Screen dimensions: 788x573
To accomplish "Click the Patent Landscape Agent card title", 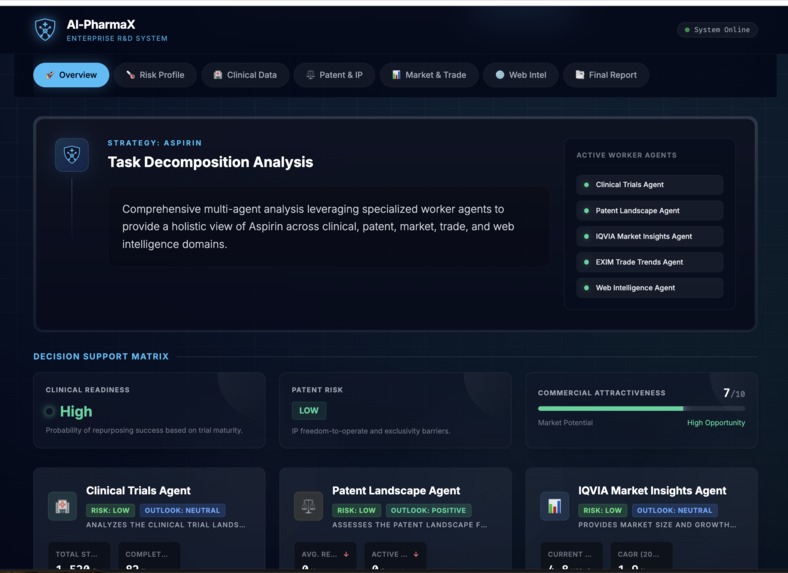I will click(396, 491).
